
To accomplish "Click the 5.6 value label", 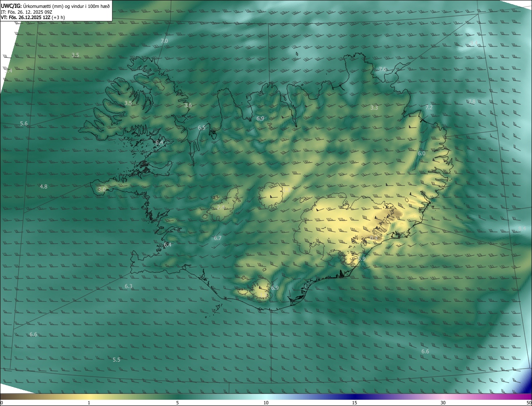I will (24, 124).
